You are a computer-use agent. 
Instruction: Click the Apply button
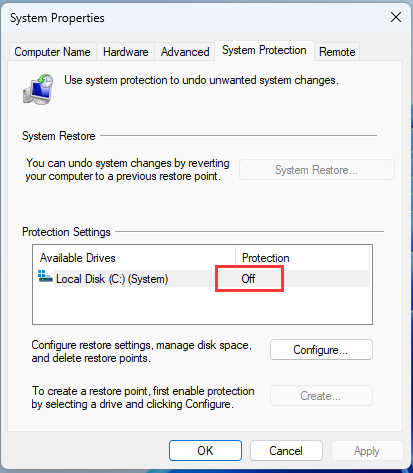367,451
